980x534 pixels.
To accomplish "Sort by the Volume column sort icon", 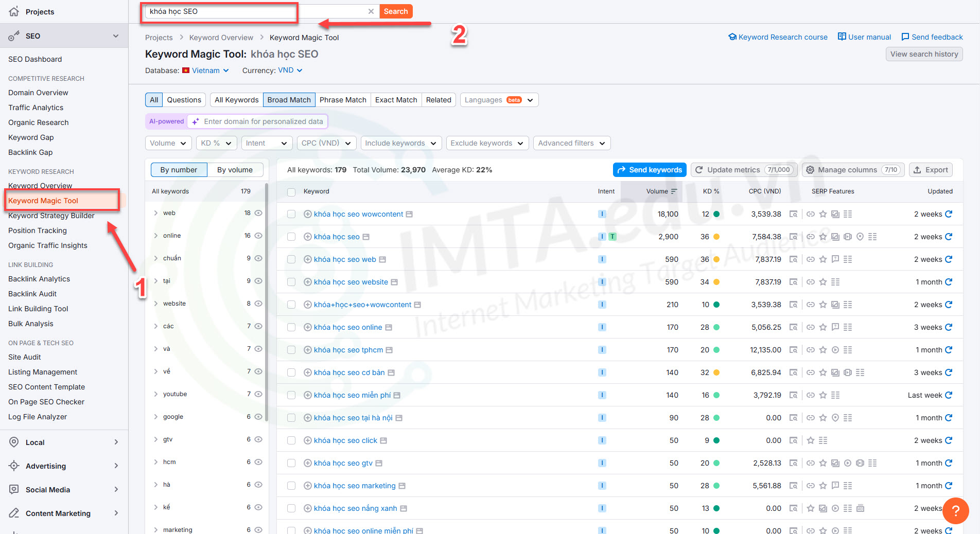I will 674,191.
